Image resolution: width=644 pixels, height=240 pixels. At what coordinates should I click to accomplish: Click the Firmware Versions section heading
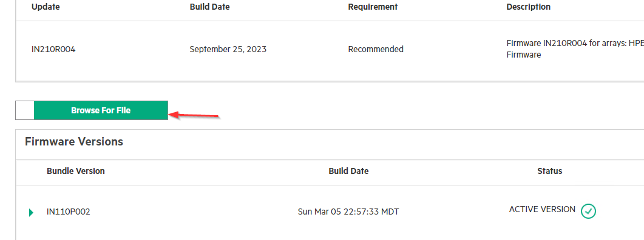(74, 142)
